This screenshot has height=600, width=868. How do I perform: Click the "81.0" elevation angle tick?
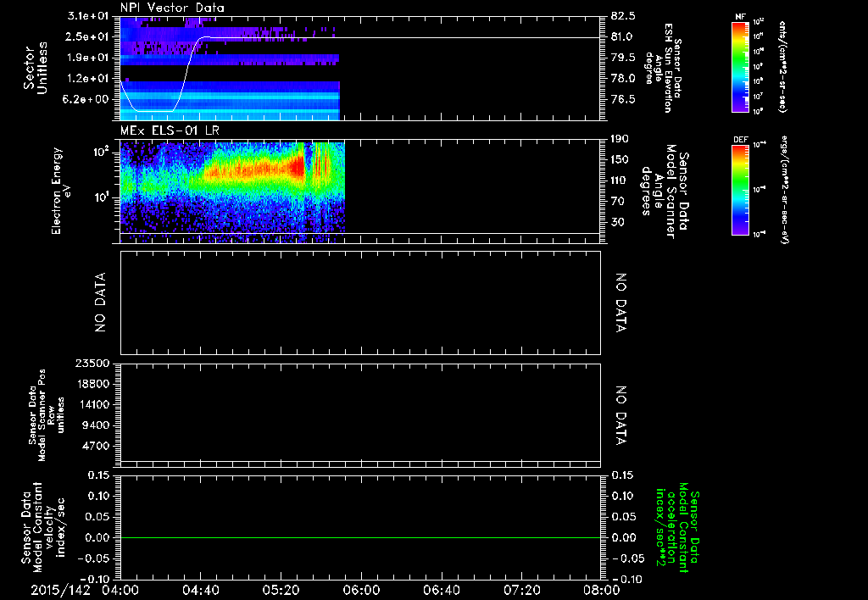coord(623,36)
